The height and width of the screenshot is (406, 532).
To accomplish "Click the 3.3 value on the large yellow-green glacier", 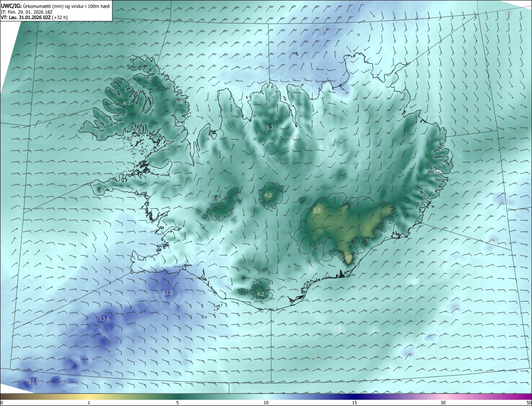I will coord(317,210).
